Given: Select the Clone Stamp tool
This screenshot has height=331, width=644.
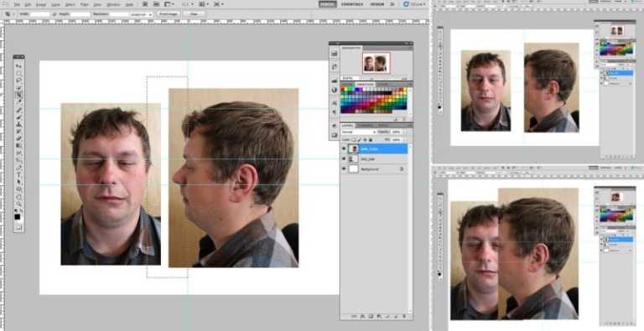Looking at the screenshot, I should [x=18, y=124].
